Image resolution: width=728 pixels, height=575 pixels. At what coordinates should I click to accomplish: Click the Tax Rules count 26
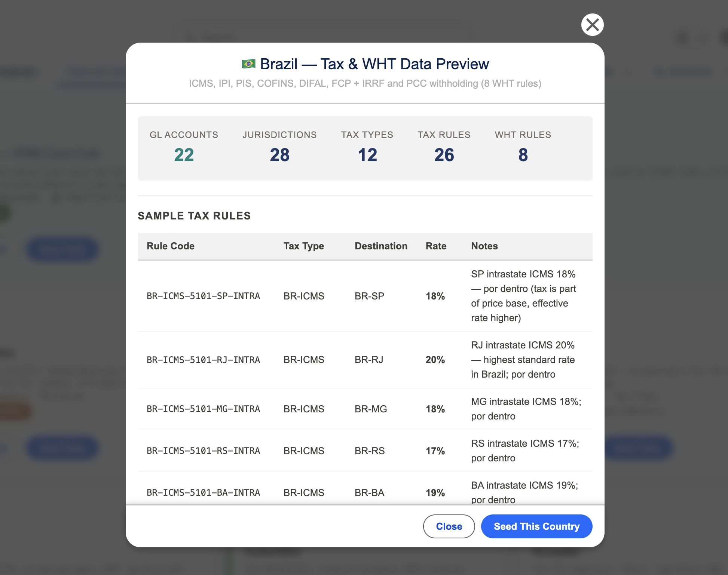tap(444, 155)
